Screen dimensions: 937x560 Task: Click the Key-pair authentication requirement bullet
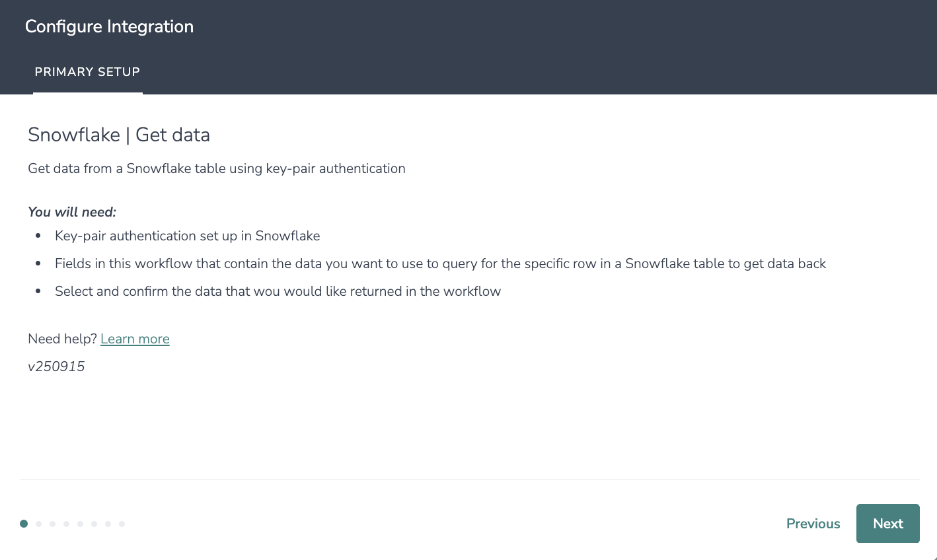pyautogui.click(x=187, y=236)
